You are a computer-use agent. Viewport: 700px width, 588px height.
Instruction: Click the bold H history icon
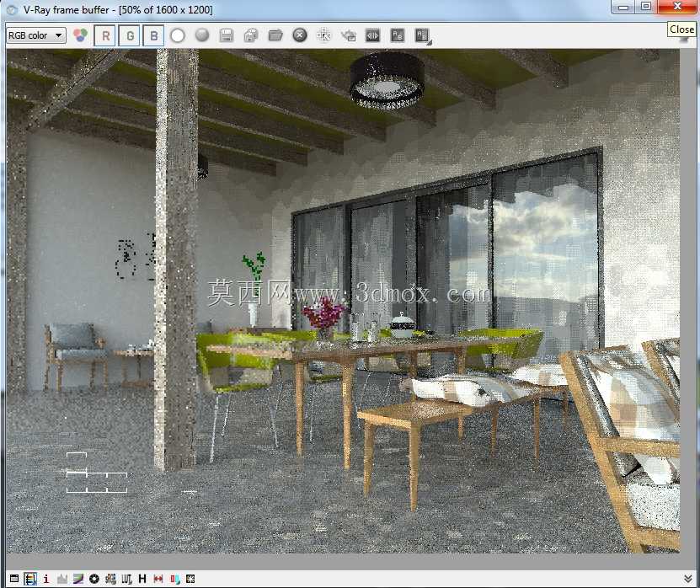tap(142, 579)
